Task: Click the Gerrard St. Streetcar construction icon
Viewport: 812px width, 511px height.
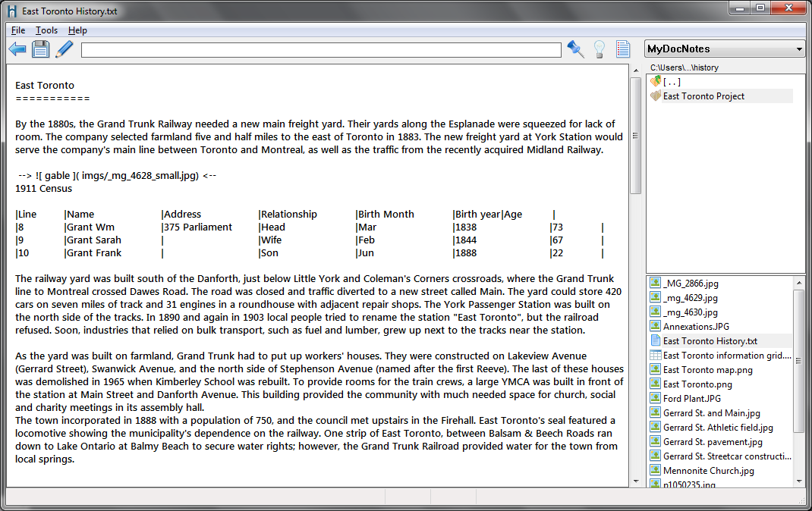Action: tap(655, 456)
